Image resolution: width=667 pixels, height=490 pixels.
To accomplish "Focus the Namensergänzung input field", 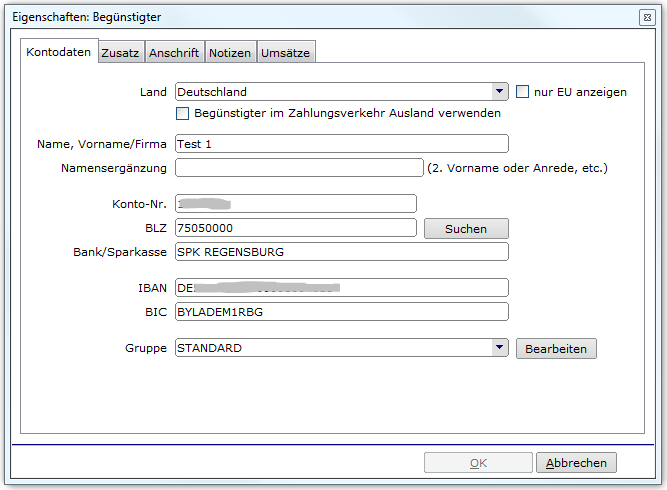I will point(299,168).
